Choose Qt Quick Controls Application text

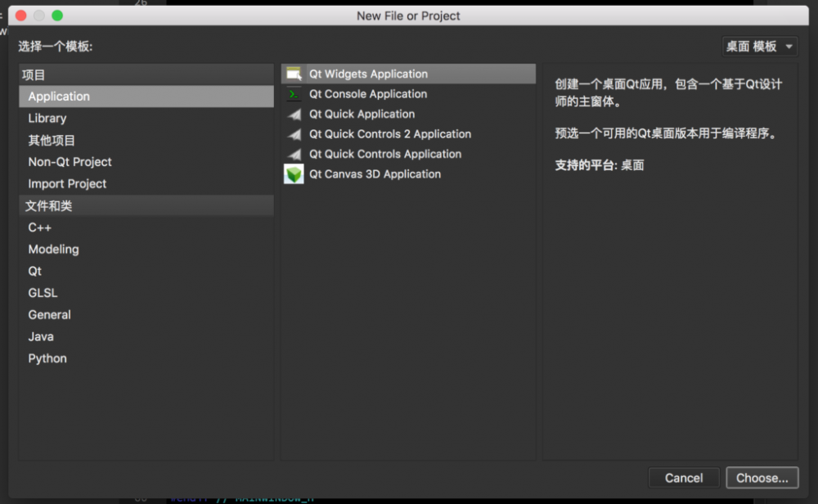coord(385,155)
